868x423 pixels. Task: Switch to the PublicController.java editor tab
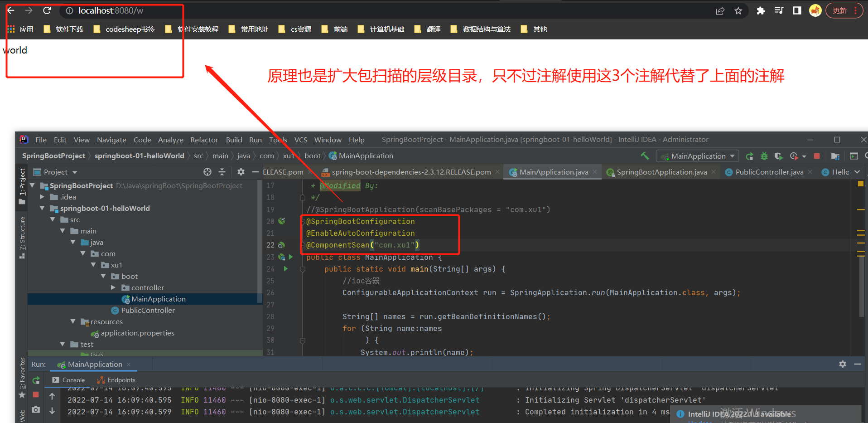[769, 172]
